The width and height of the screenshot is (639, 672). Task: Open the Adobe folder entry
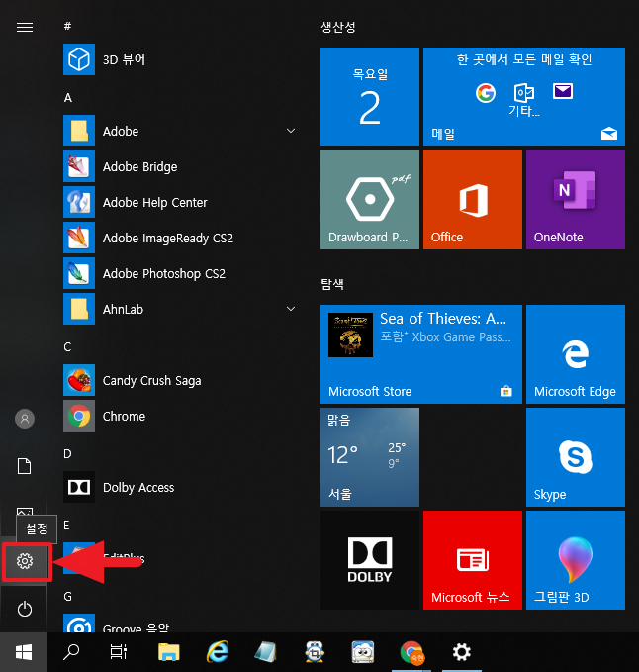(180, 131)
